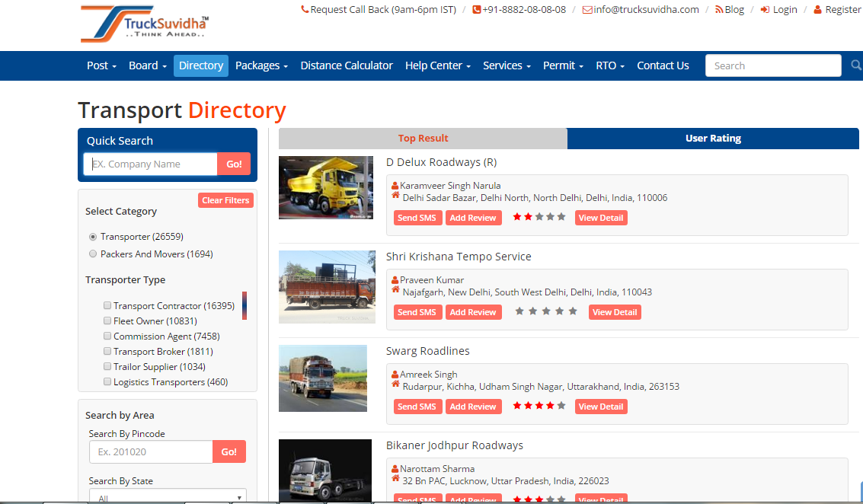Check Transport Broker (1811) checkbox
Screen dimensions: 863x504
pyautogui.click(x=107, y=351)
